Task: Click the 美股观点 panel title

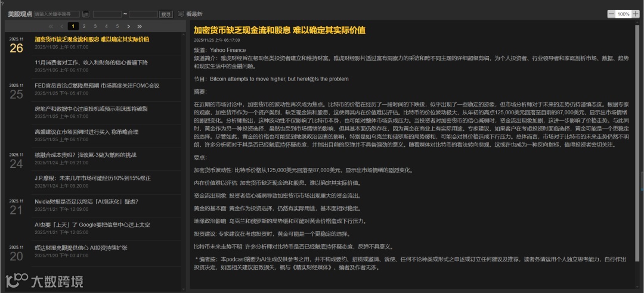Action: [x=20, y=14]
